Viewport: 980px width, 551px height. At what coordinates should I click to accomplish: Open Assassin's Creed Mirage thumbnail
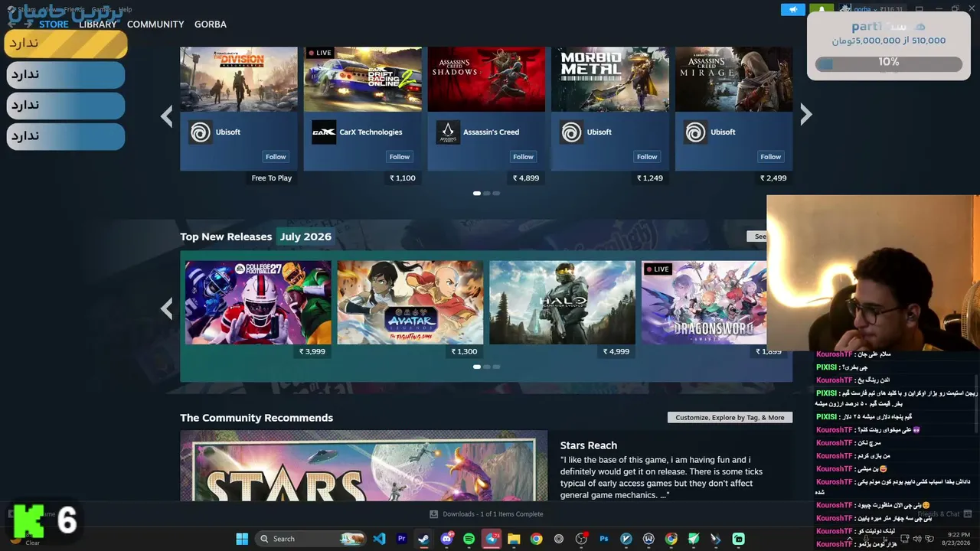734,80
